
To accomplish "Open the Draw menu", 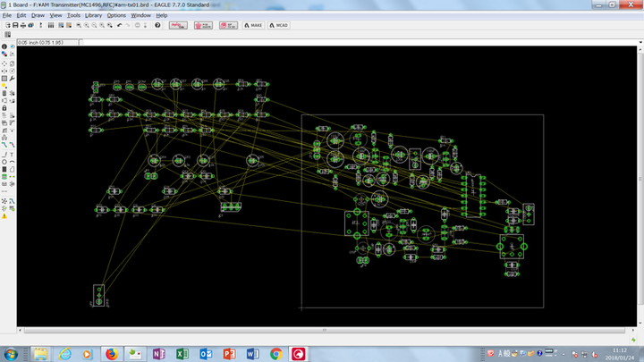I will [x=38, y=15].
